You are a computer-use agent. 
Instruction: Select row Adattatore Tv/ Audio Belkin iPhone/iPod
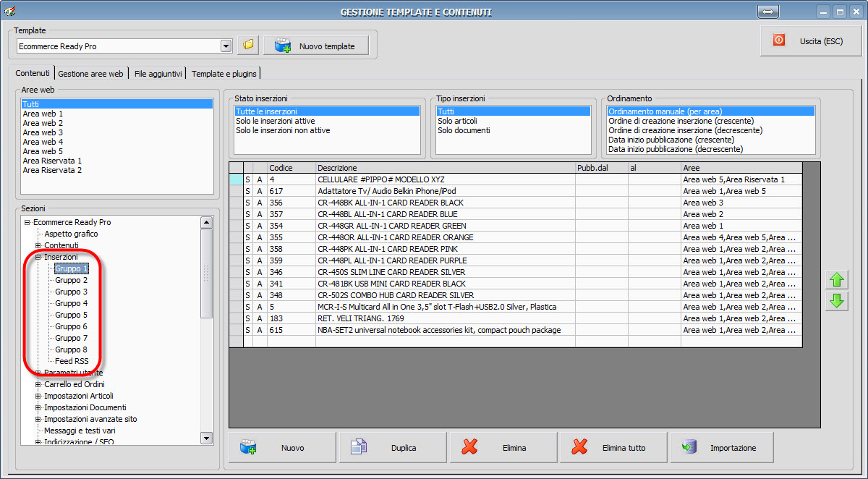[516, 191]
